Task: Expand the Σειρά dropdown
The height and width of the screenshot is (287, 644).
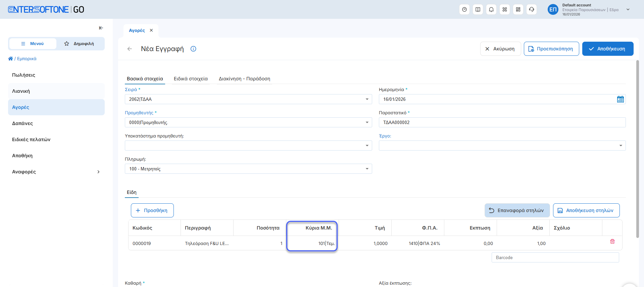Action: point(367,99)
